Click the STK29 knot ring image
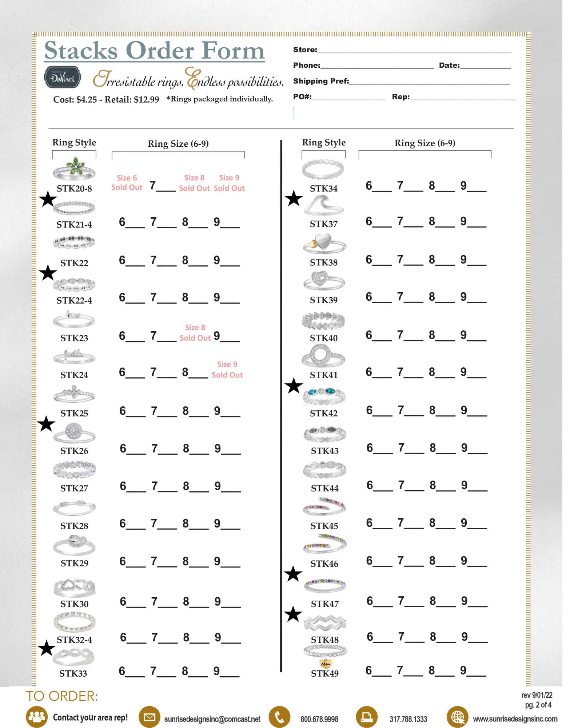586x728 pixels. (74, 545)
